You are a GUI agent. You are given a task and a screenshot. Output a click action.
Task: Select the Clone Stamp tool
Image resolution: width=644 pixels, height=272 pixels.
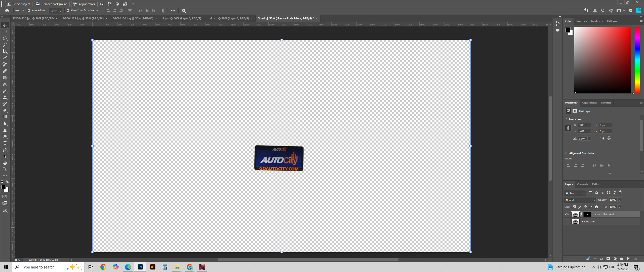point(5,97)
